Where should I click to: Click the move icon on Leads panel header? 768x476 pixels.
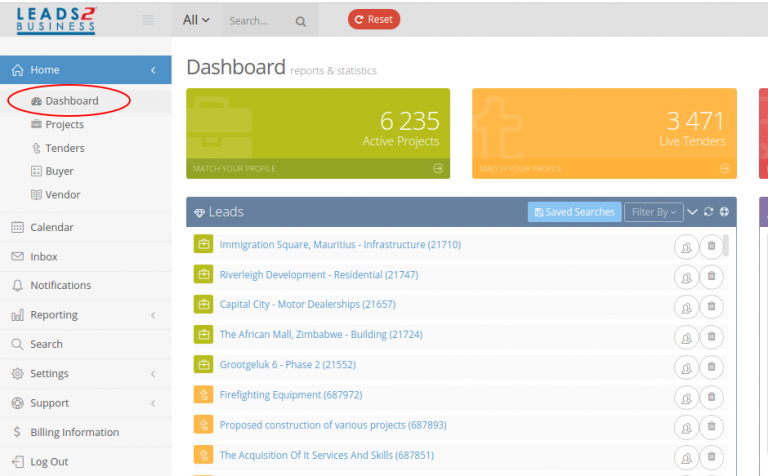724,212
